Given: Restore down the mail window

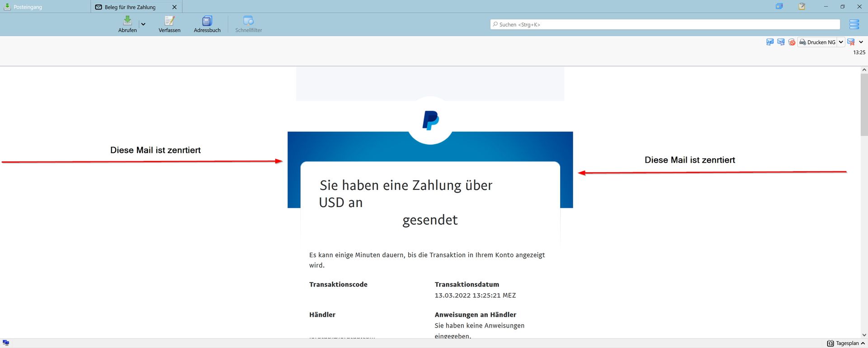Looking at the screenshot, I should [x=843, y=6].
